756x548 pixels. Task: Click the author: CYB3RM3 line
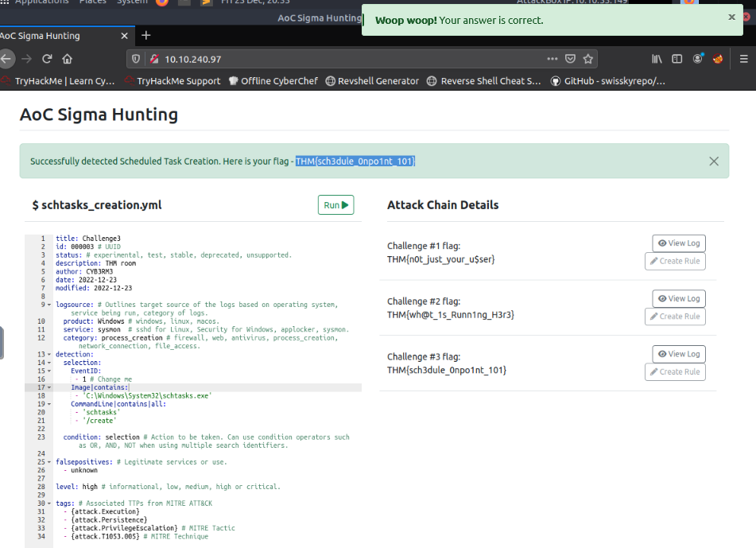pyautogui.click(x=84, y=271)
